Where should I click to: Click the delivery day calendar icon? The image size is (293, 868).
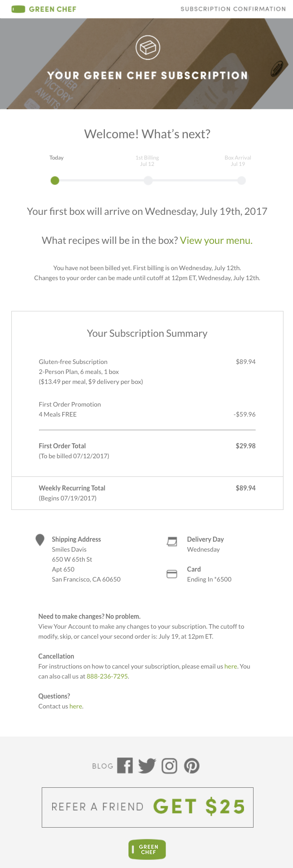tap(172, 541)
